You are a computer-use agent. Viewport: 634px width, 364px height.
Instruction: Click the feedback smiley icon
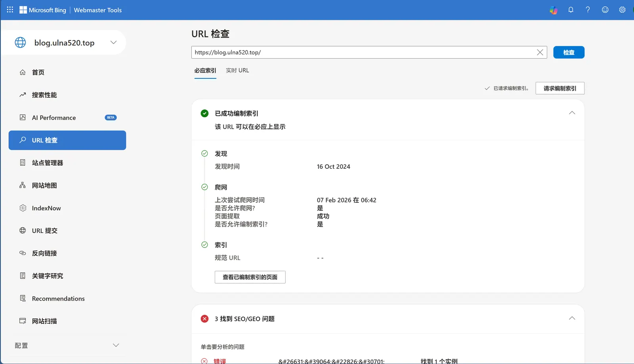click(605, 10)
